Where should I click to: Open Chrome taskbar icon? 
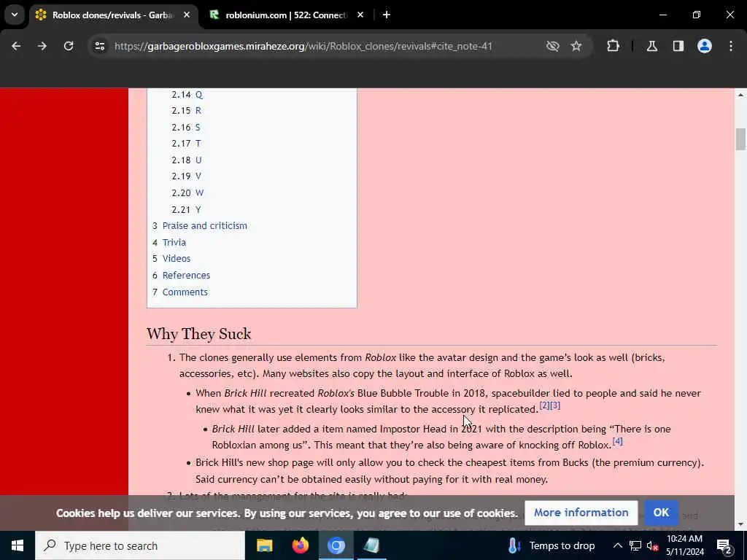(x=336, y=545)
